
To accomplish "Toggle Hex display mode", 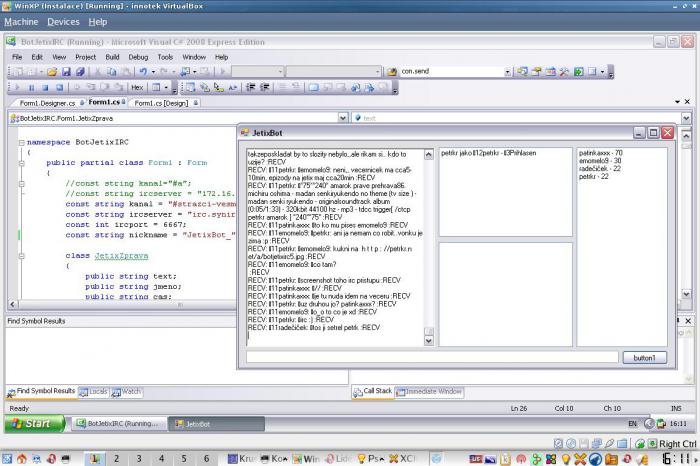I will 137,87.
